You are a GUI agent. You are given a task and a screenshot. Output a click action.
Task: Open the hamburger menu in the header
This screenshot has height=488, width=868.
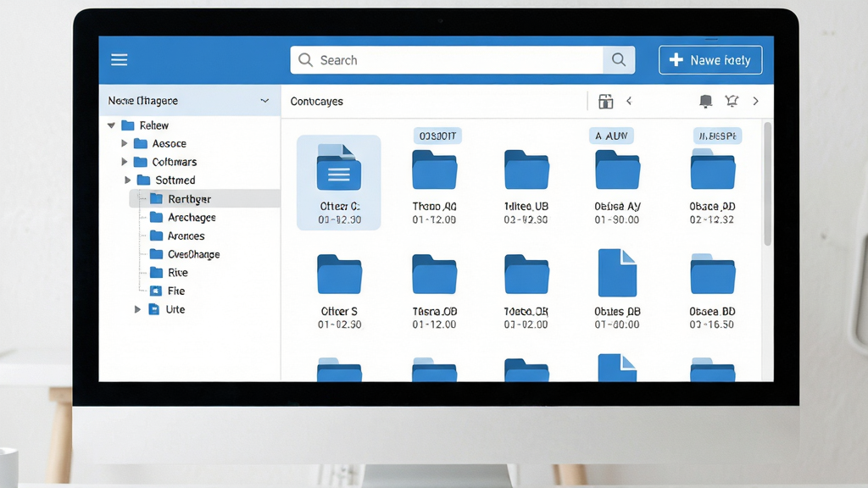point(119,60)
